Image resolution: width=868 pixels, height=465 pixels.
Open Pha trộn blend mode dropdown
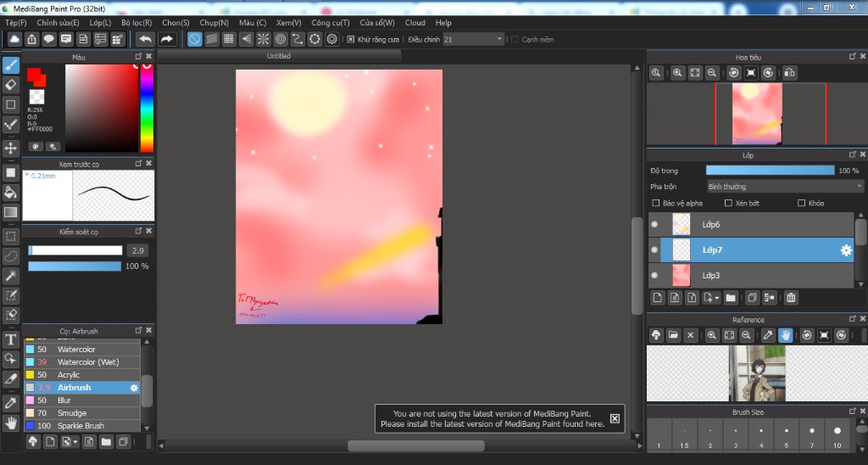[785, 186]
